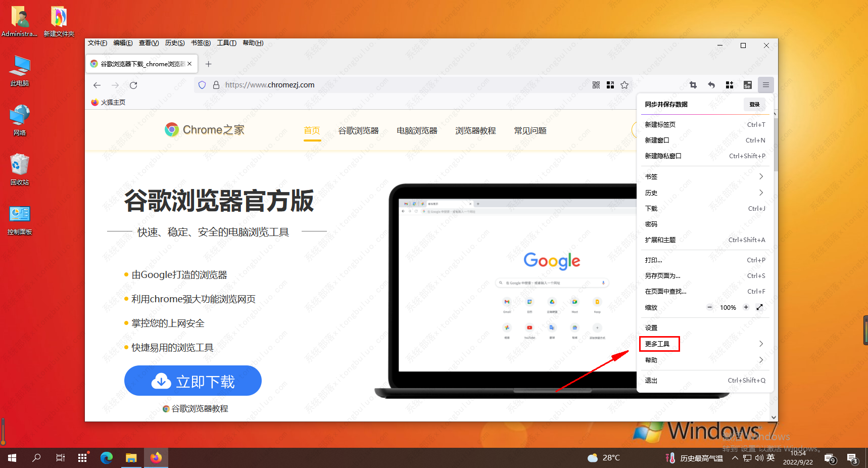Open 工具(T) menu
The width and height of the screenshot is (868, 468).
pos(227,43)
